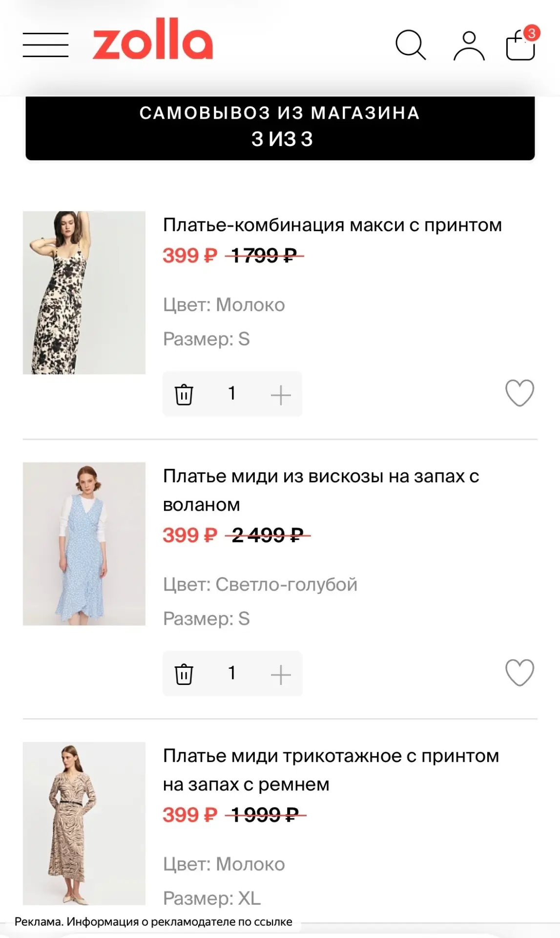This screenshot has width=560, height=938.
Task: Select the Самовывоз из магазина banner
Action: (280, 128)
